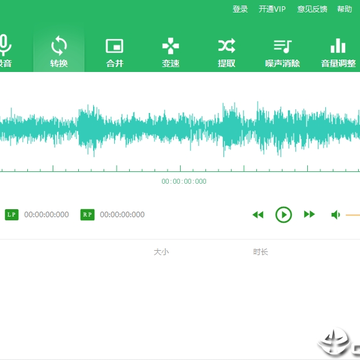Open the 噪声消除 noise removal tool
Image resolution: width=360 pixels, height=360 pixels.
click(282, 53)
